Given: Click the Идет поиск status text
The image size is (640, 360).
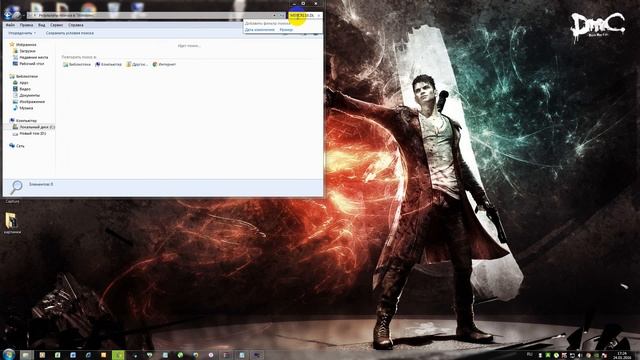Looking at the screenshot, I should pyautogui.click(x=189, y=46).
